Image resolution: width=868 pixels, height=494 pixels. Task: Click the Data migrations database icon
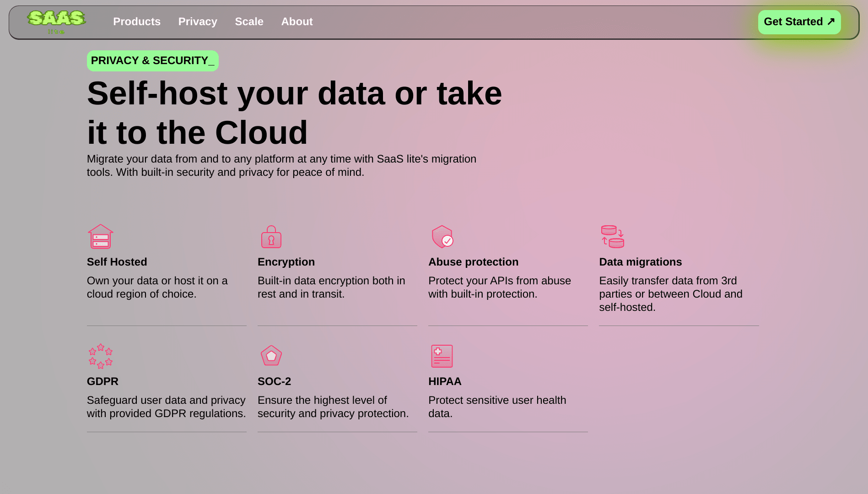613,236
